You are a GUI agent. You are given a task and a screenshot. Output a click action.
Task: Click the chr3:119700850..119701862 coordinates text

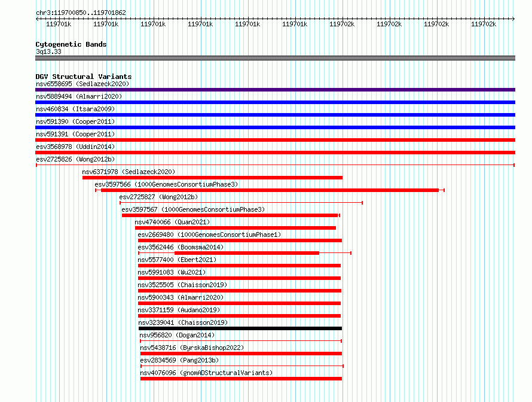(x=81, y=13)
